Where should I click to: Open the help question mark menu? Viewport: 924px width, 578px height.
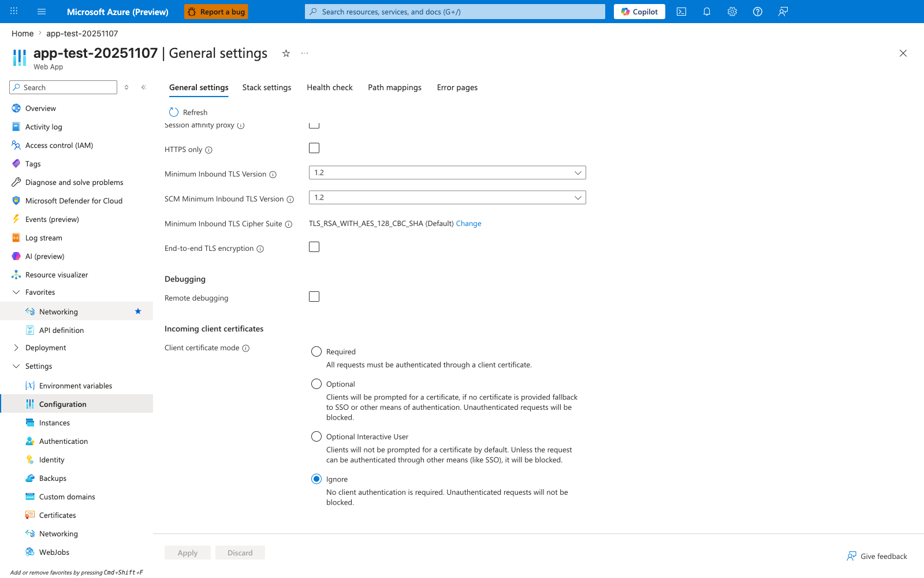758,12
